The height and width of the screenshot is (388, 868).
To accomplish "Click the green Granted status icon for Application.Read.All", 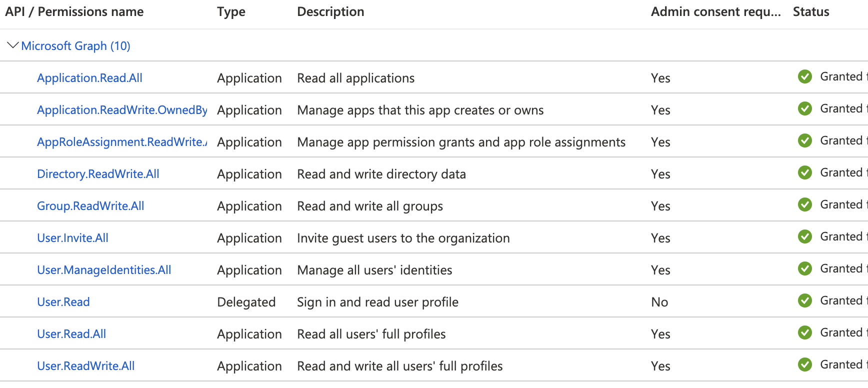I will tap(805, 76).
